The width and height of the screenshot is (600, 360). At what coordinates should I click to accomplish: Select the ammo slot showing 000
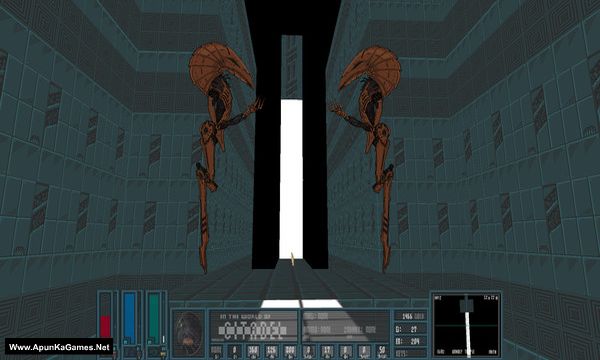pyautogui.click(x=290, y=351)
